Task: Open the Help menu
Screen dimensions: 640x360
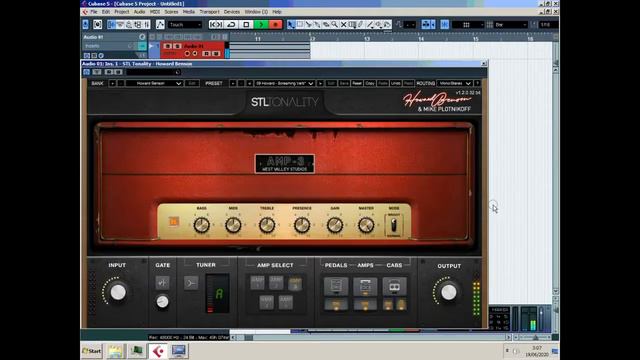Action: point(277,12)
